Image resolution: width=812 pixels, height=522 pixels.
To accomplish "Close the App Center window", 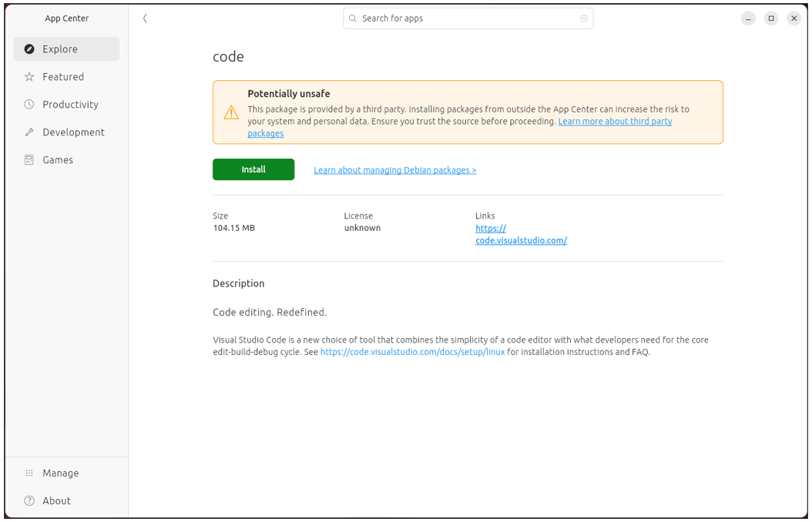I will 794,18.
